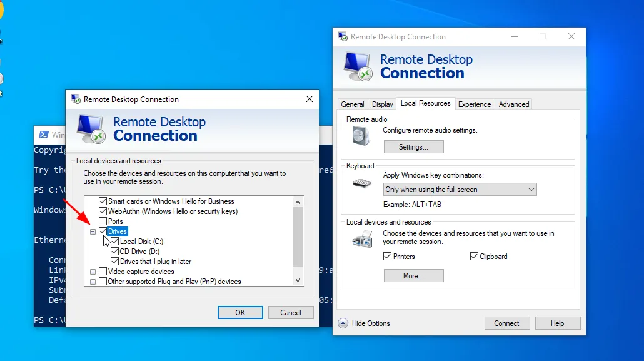Click the keyboard icon in Keyboard section
The image size is (644, 361).
point(361,183)
